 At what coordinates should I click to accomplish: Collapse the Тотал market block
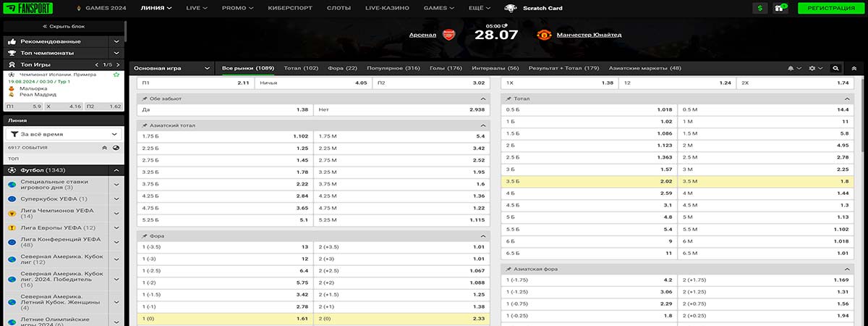(847, 98)
